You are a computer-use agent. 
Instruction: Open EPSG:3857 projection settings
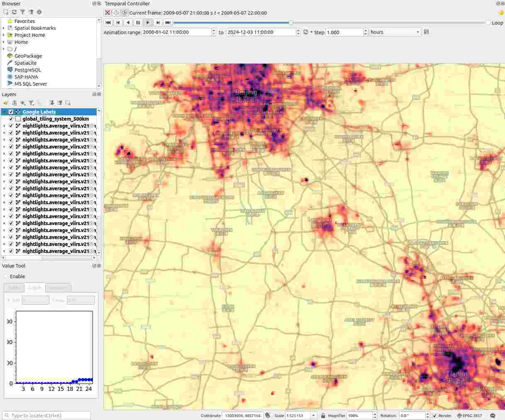(x=469, y=415)
